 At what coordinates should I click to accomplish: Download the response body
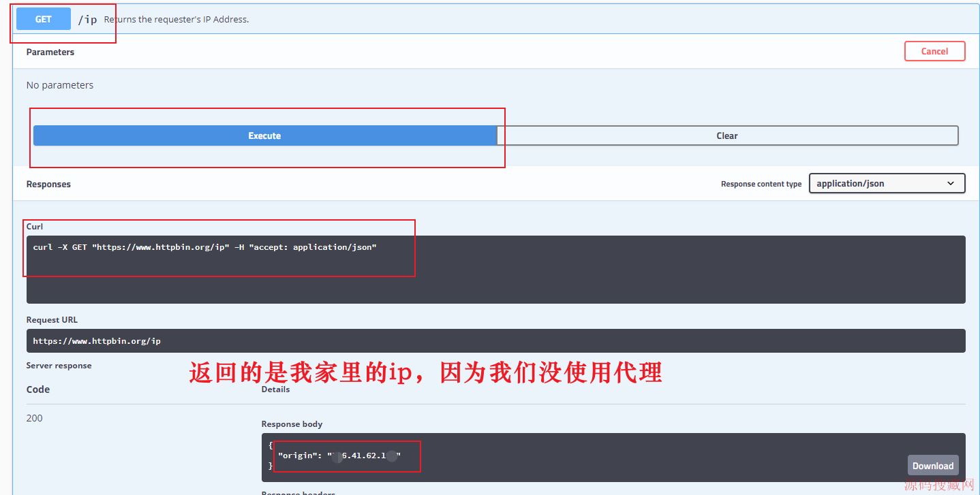coord(932,466)
